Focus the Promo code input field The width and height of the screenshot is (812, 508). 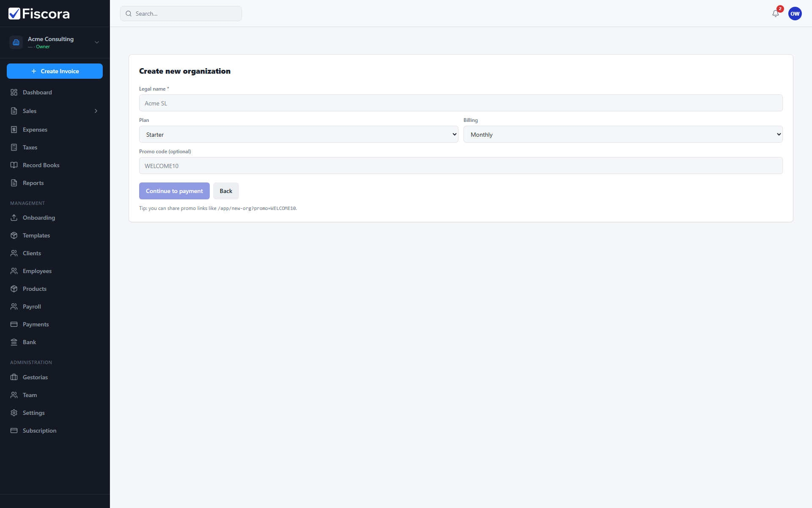(x=461, y=166)
